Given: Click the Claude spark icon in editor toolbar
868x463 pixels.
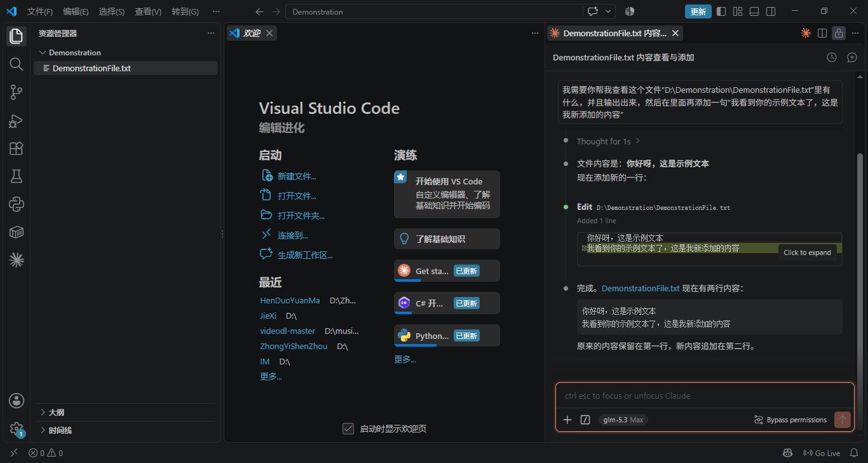Looking at the screenshot, I should tap(806, 33).
